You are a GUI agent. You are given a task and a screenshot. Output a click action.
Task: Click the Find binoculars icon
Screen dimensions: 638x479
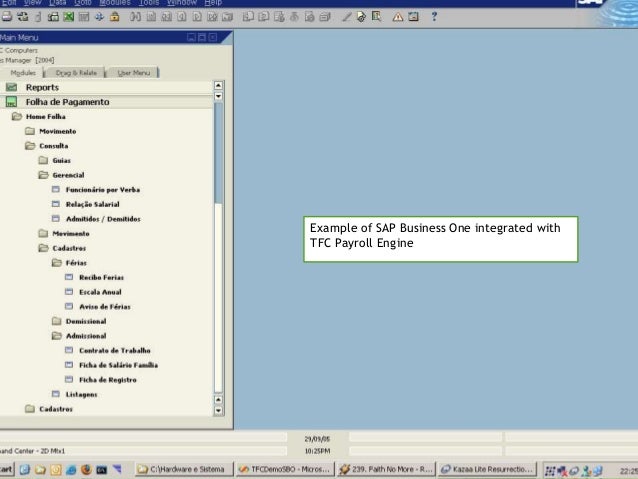135,17
